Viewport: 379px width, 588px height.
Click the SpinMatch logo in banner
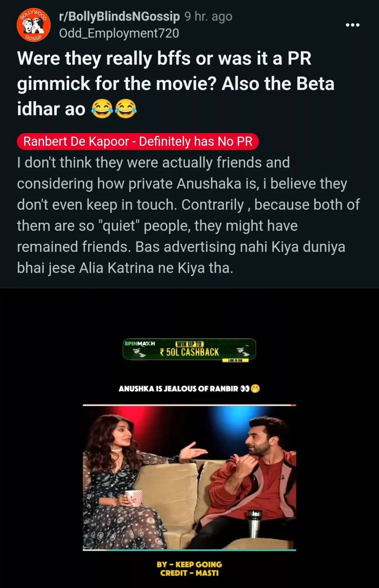[x=140, y=344]
